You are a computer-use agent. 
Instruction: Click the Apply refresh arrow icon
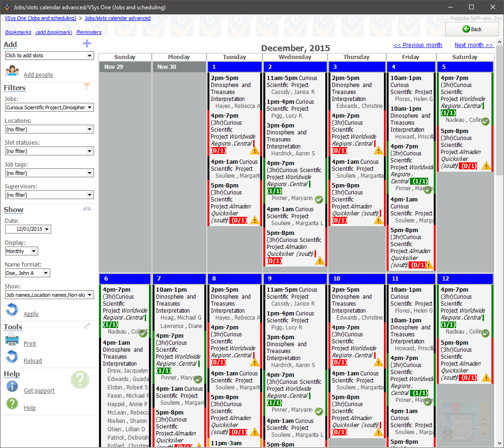(12, 310)
